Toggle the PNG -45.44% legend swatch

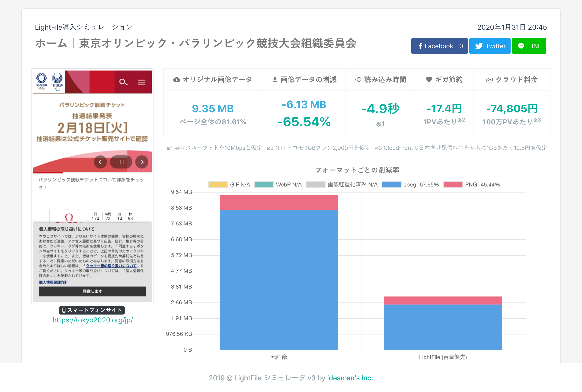pyautogui.click(x=453, y=184)
